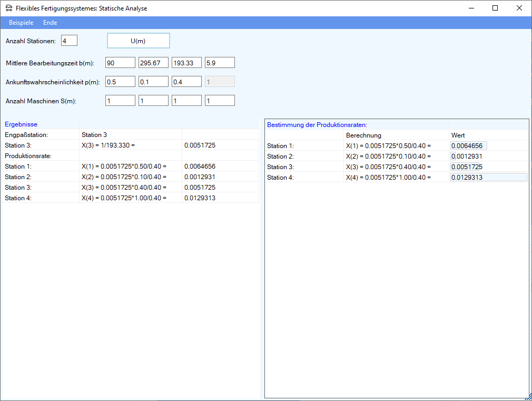Focus the processing time field showing 193.33
This screenshot has width=532, height=401.
pyautogui.click(x=186, y=63)
